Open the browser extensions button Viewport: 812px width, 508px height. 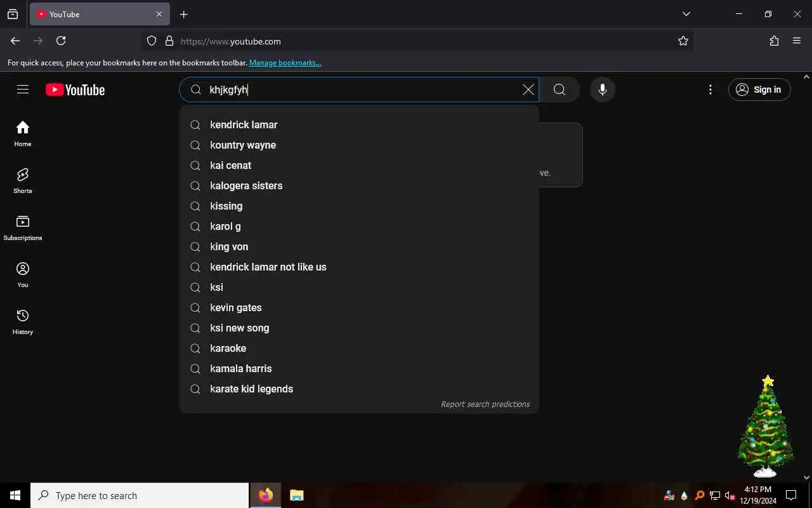[774, 41]
